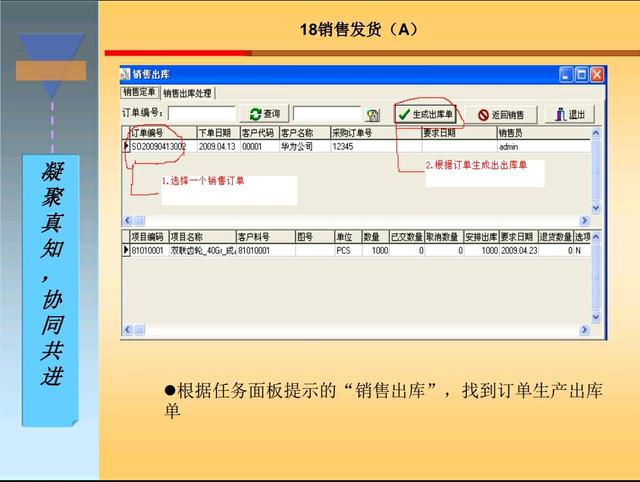Click order grid horizontal scrollbar right arrow
Image resolution: width=640 pixels, height=482 pixels.
tap(584, 221)
